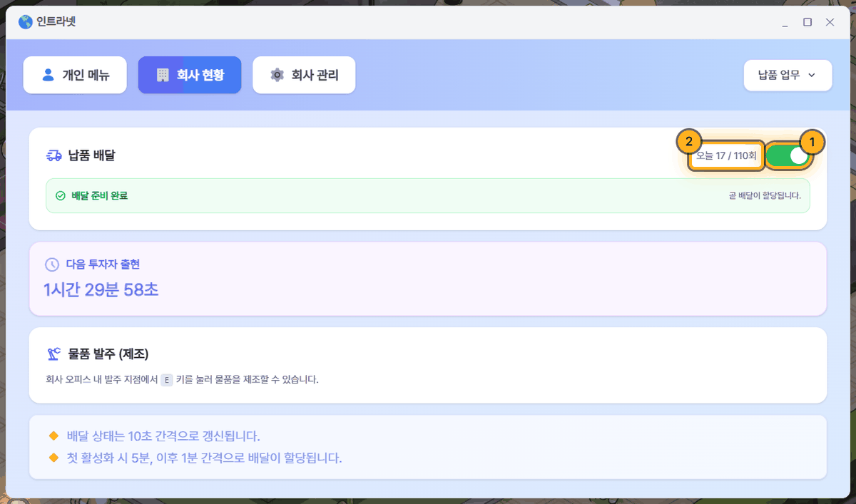Select the 회사 현황 tab

tap(190, 75)
